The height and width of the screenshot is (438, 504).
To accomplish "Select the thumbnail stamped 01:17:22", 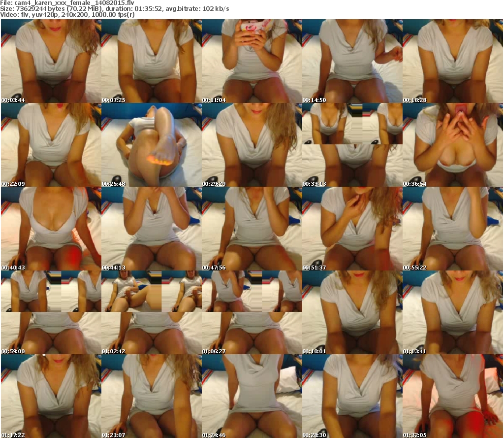I will pos(51,396).
